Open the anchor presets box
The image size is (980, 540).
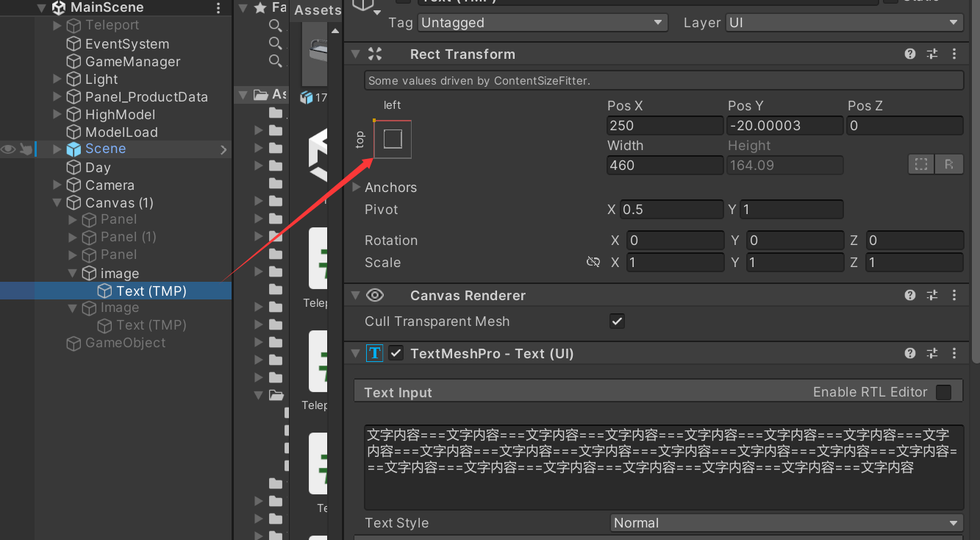coord(393,139)
